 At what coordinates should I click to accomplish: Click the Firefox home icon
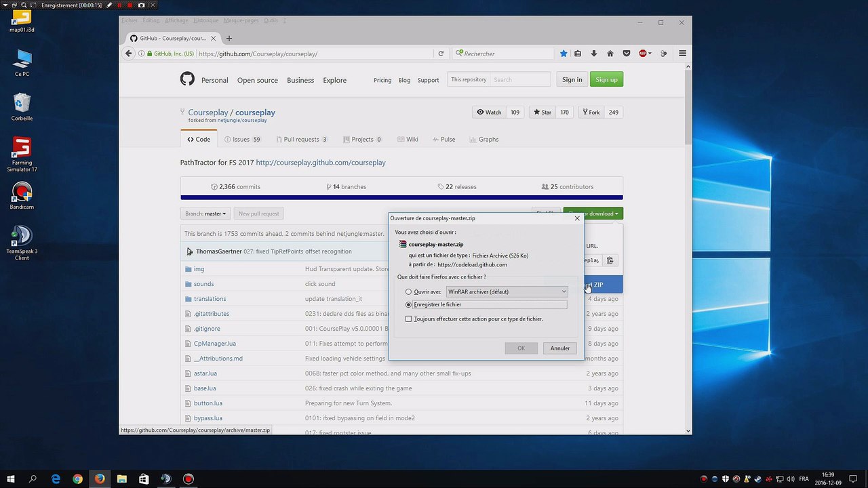(610, 54)
